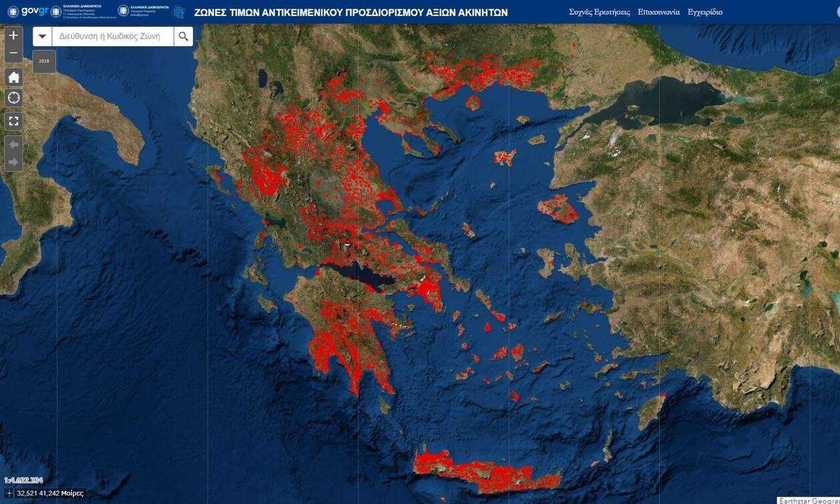
Task: Zoom in using the plus button
Action: [13, 35]
